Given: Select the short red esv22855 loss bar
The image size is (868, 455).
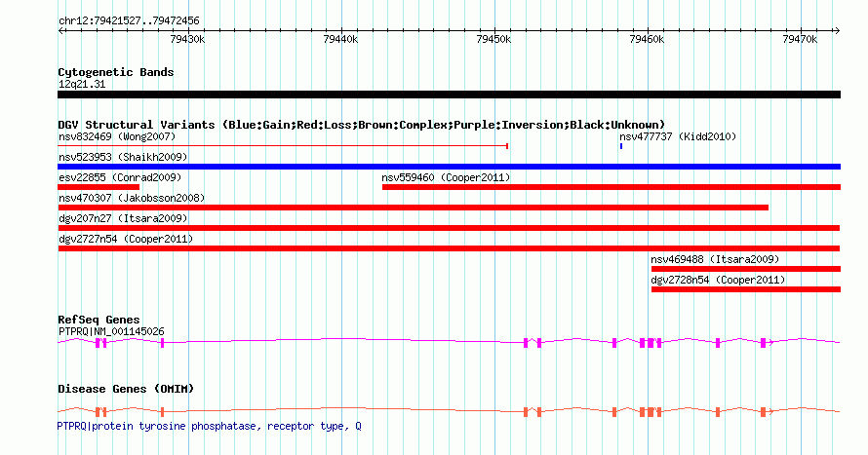Looking at the screenshot, I should pyautogui.click(x=99, y=187).
